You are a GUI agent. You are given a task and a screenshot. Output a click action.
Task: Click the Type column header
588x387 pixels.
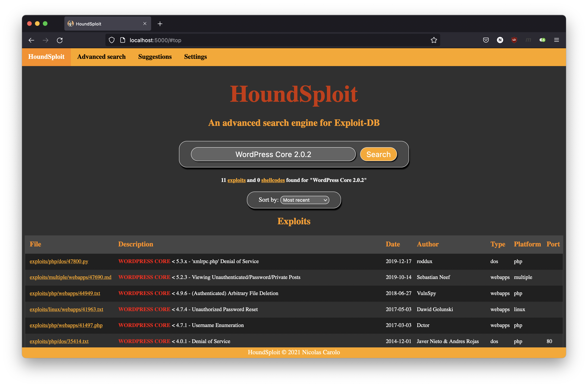(498, 244)
